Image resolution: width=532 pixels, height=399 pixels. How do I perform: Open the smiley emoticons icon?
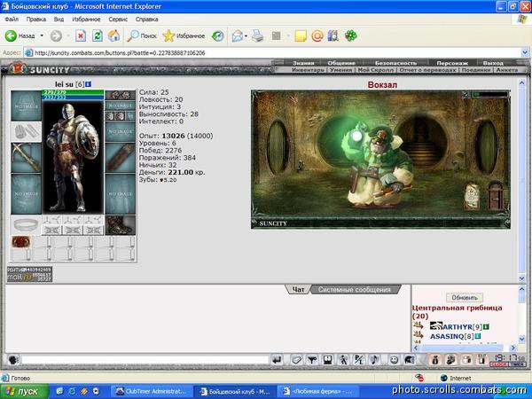tap(394, 360)
